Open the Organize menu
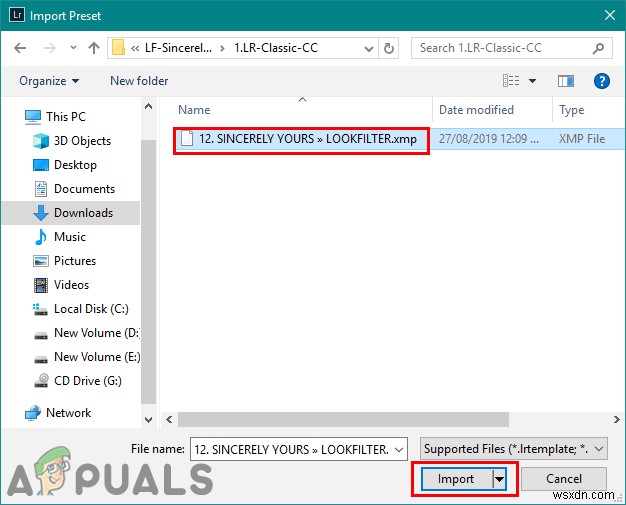The height and width of the screenshot is (505, 626). (x=49, y=81)
